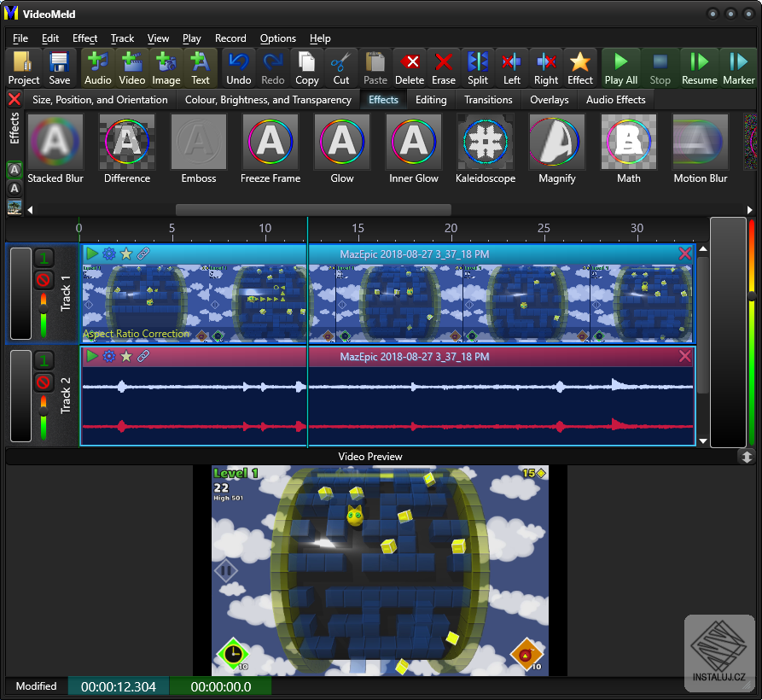Select the Difference effect thumbnail

127,142
